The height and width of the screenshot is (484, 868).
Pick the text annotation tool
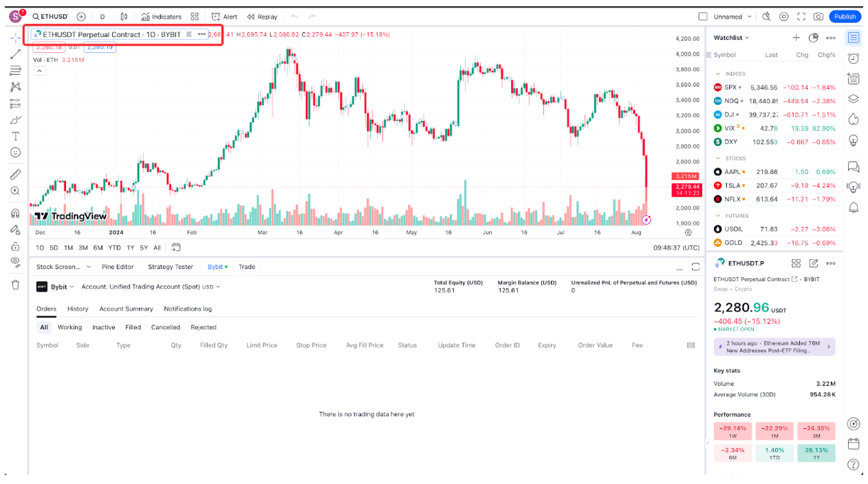(15, 136)
